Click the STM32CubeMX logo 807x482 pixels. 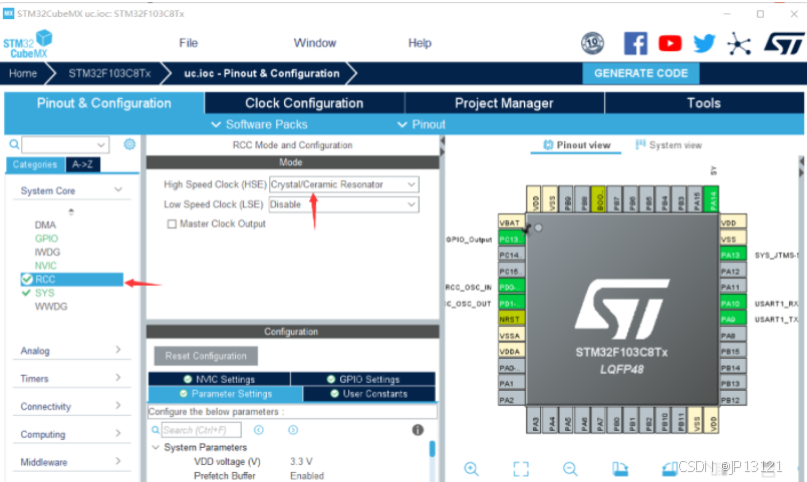tap(28, 44)
